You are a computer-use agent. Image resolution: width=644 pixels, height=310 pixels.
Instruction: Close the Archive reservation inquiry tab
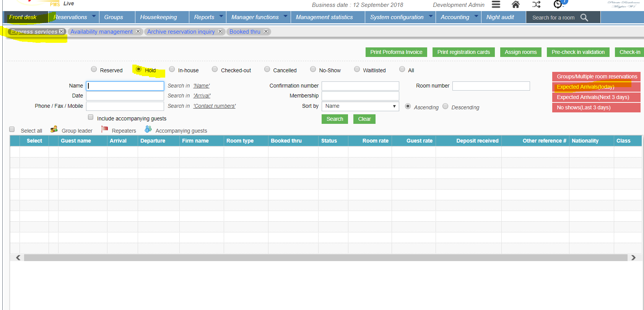pos(220,31)
